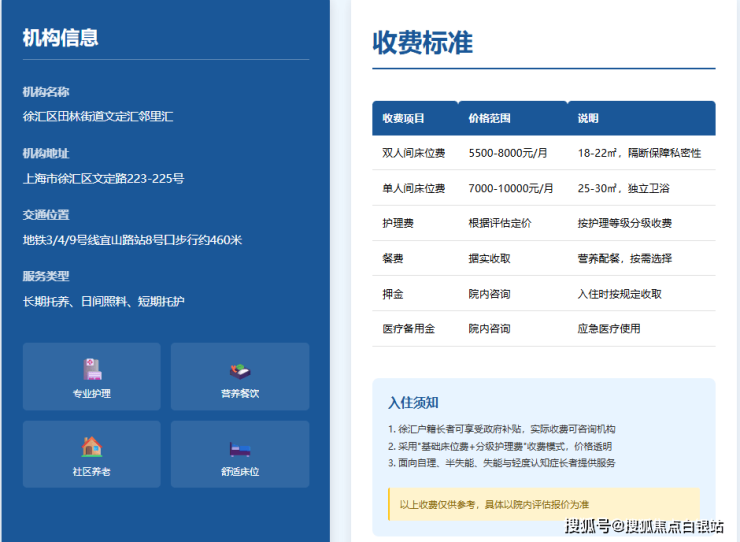
Task: Select the 双人间床位费 row label
Action: click(414, 153)
